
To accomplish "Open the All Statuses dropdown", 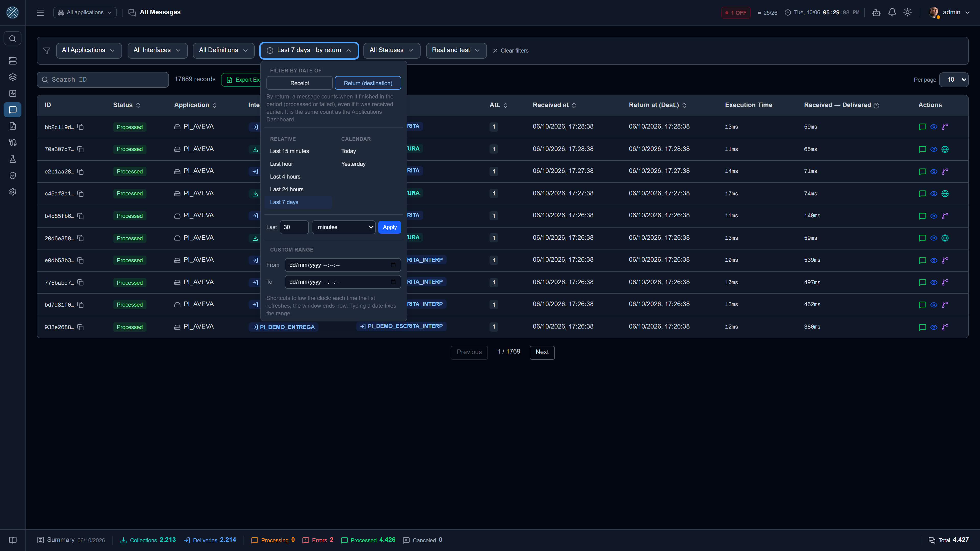I will pyautogui.click(x=392, y=51).
